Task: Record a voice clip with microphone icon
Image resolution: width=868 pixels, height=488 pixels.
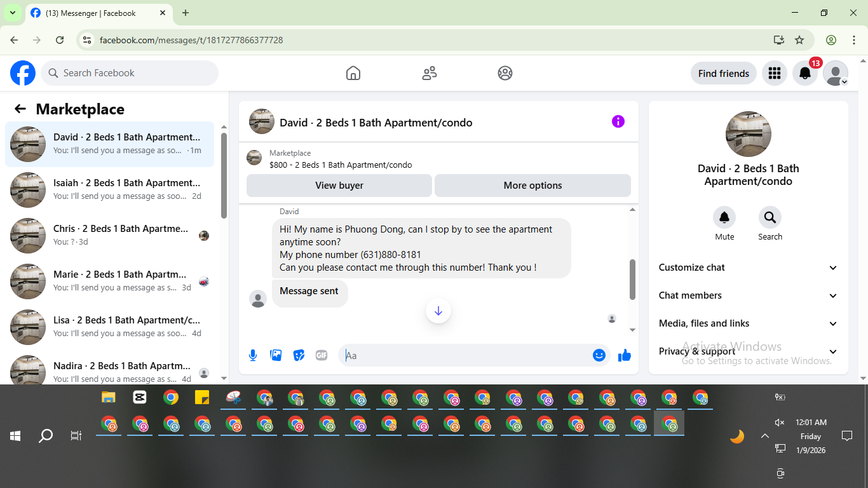Action: (x=253, y=355)
